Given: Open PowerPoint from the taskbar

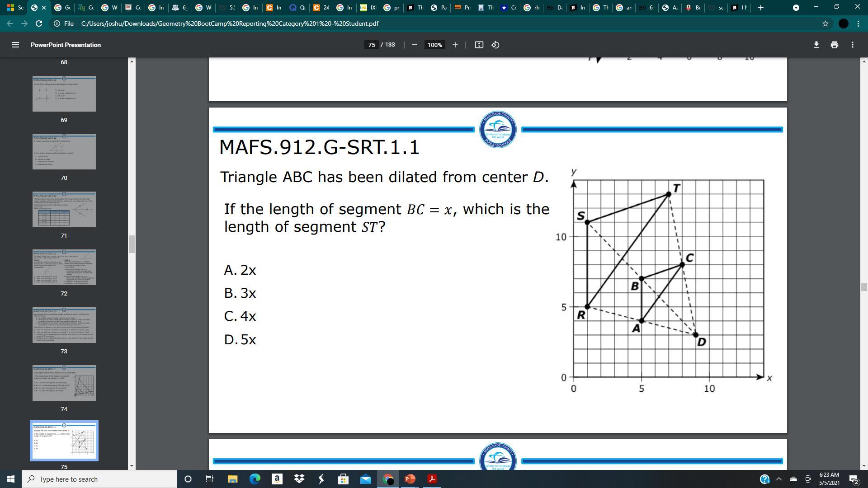Looking at the screenshot, I should point(410,479).
